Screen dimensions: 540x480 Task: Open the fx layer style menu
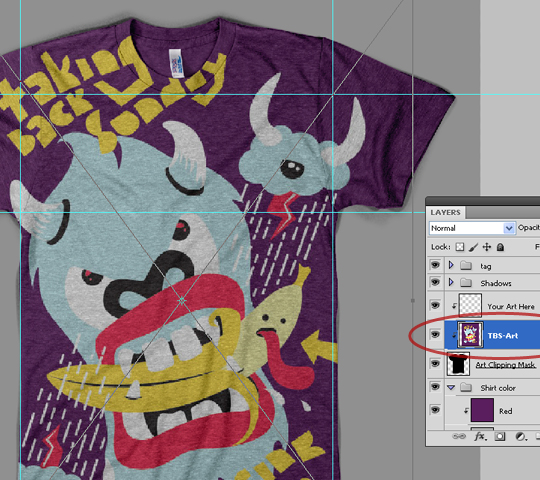(x=480, y=437)
